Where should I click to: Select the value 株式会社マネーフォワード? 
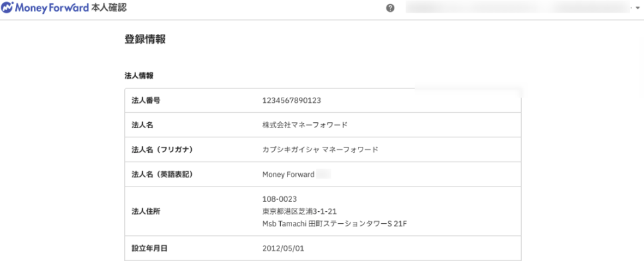pyautogui.click(x=305, y=125)
